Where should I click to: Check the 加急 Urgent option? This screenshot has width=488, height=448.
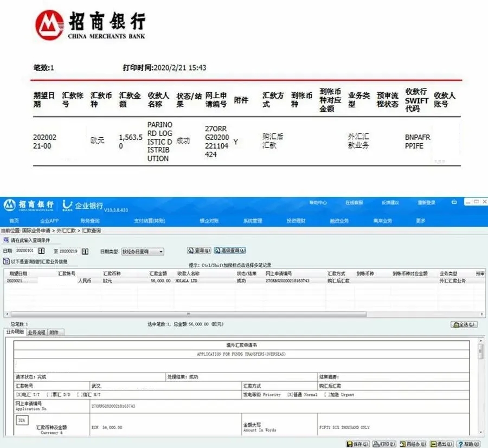point(325,394)
